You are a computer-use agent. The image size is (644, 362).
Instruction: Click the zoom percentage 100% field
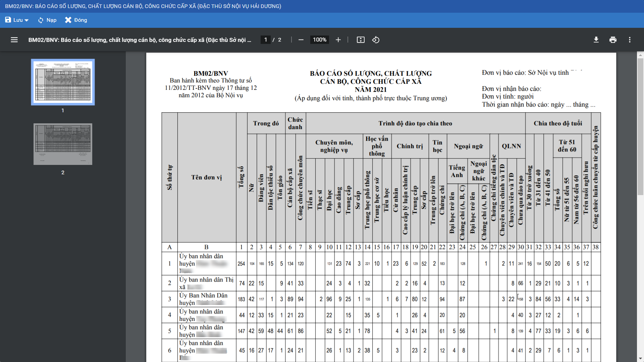(319, 40)
